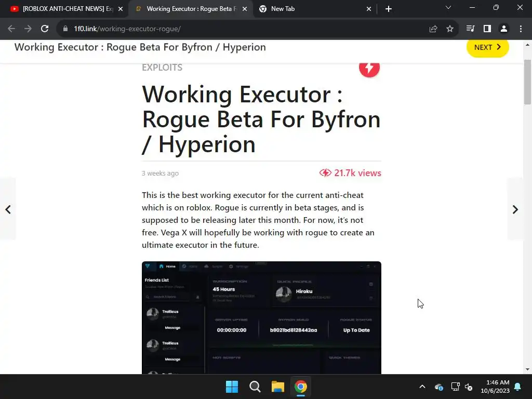The image size is (532, 399).
Task: Click the 21.7k views counter
Action: (x=350, y=173)
